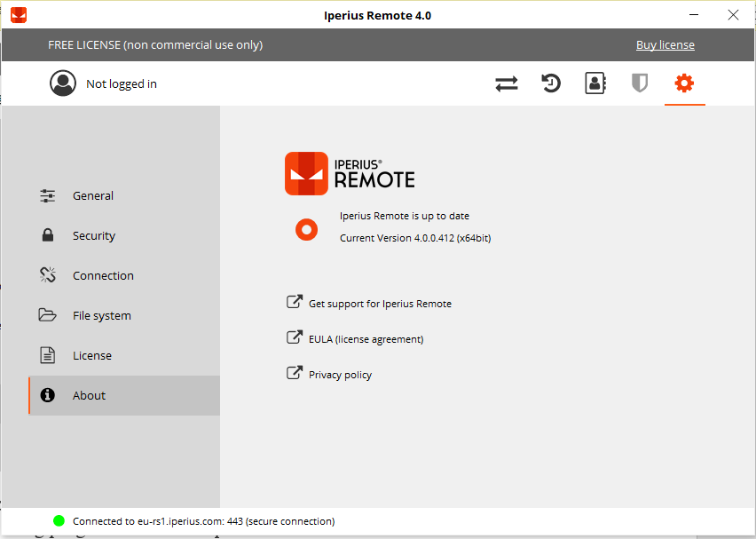
Task: Open the EULA license agreement link
Action: [366, 339]
